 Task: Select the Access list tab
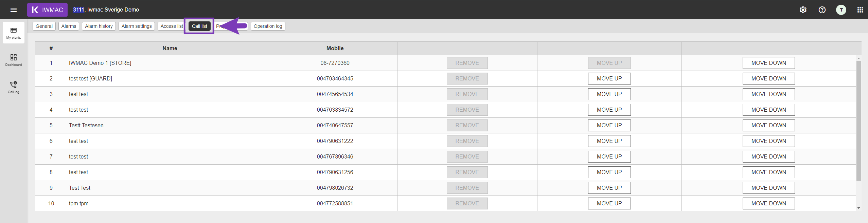(x=171, y=26)
